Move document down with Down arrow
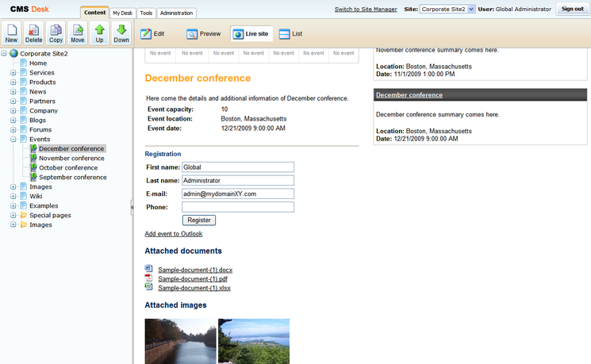 (121, 33)
